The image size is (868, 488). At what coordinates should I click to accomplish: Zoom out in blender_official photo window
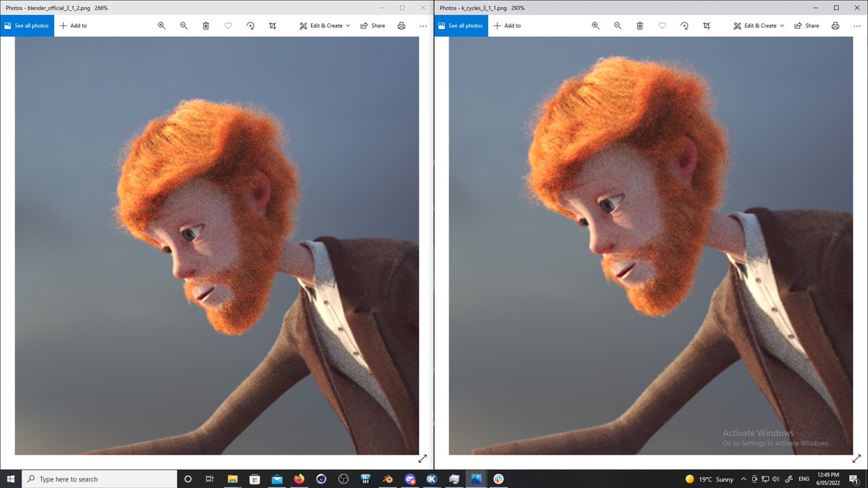coord(184,25)
